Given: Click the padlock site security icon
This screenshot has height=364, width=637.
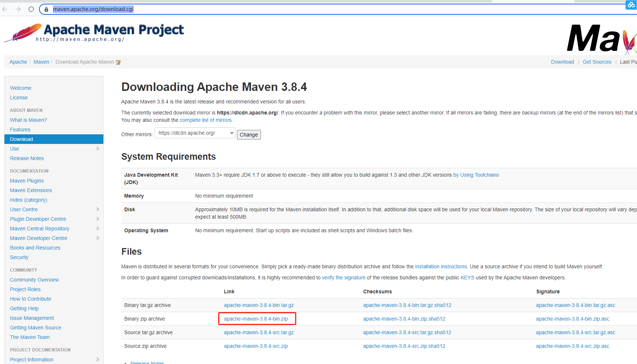Looking at the screenshot, I should click(x=46, y=9).
